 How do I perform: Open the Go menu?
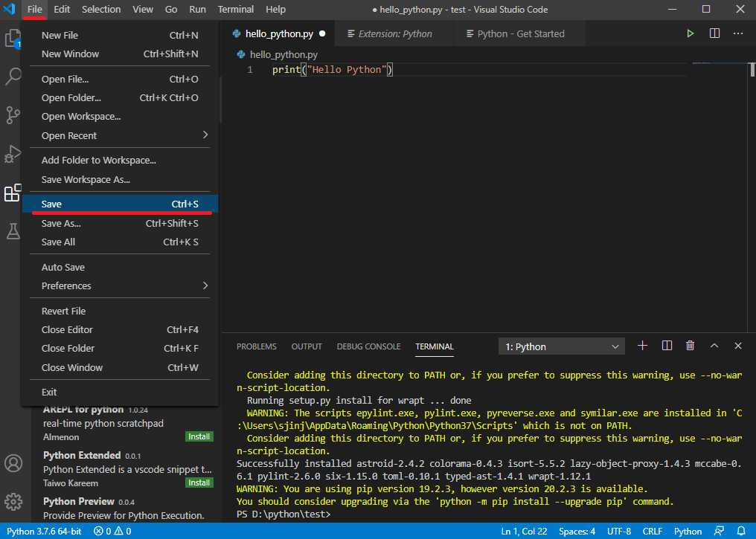pyautogui.click(x=171, y=9)
